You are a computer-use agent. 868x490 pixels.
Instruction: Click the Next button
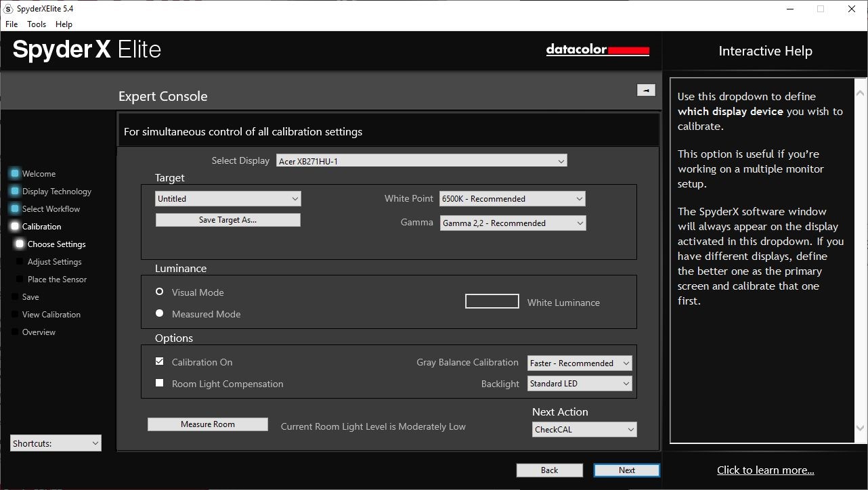pyautogui.click(x=627, y=470)
